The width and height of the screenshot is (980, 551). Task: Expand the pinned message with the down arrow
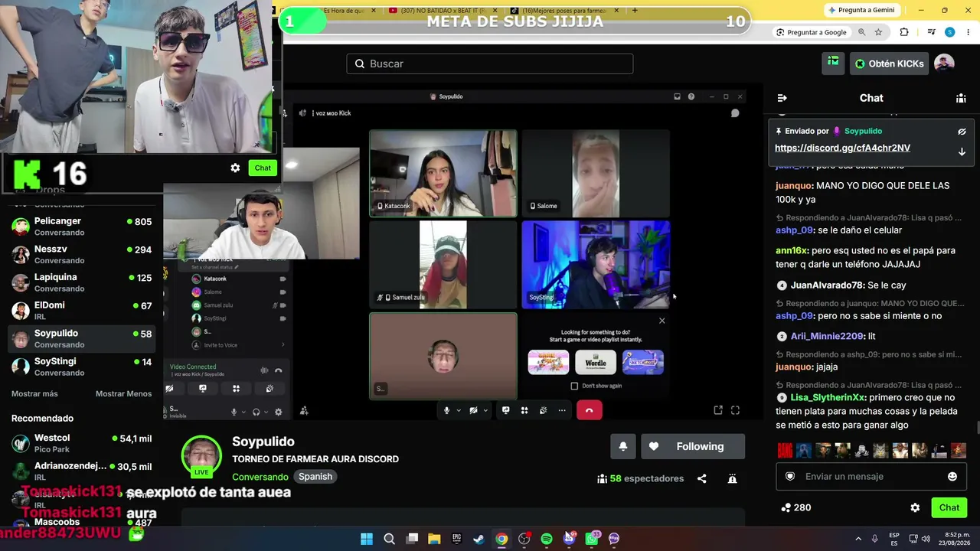pyautogui.click(x=962, y=152)
